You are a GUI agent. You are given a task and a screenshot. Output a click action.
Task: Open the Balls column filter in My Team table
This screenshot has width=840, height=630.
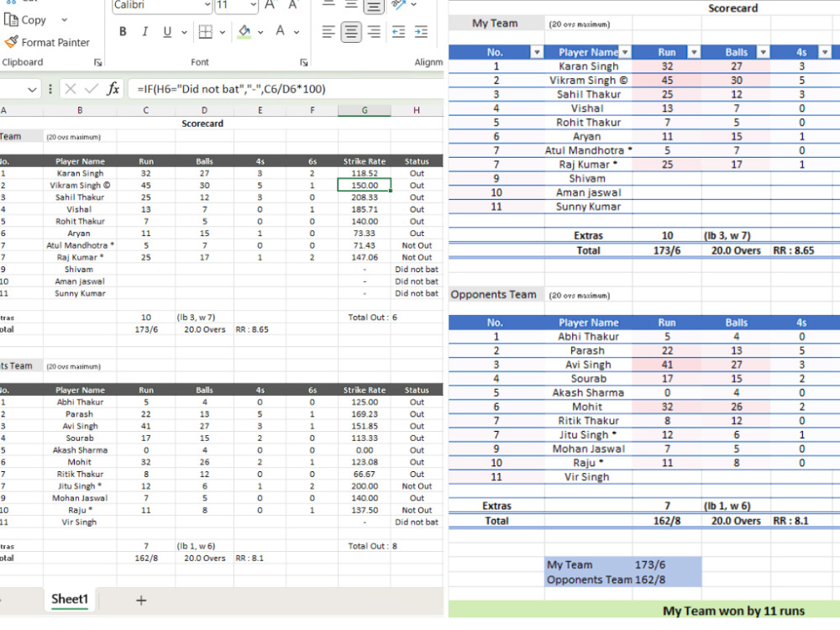coord(763,52)
